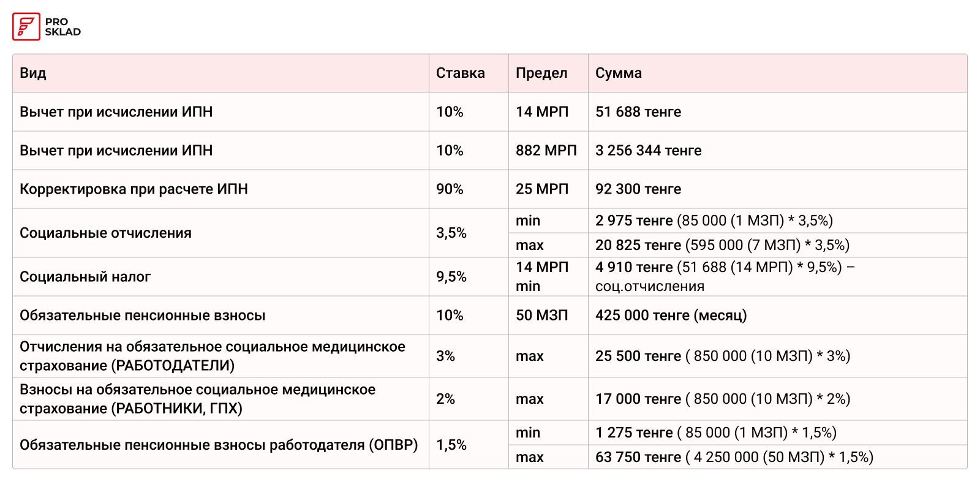Click the "Ставка" column header

460,74
